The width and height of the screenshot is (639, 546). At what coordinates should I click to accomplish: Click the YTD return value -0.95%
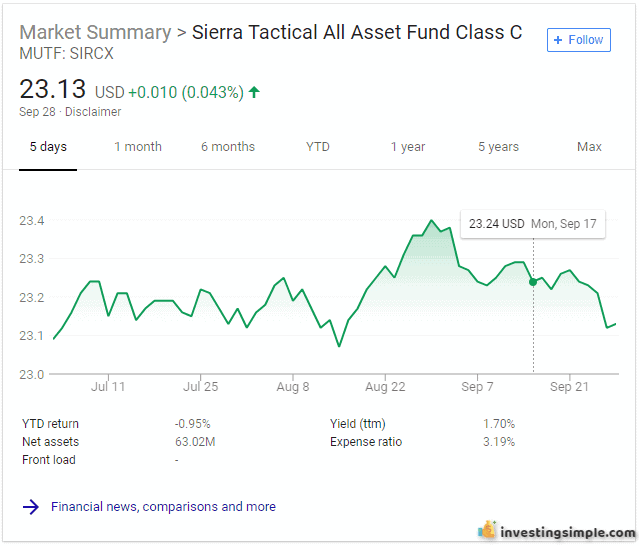[192, 424]
